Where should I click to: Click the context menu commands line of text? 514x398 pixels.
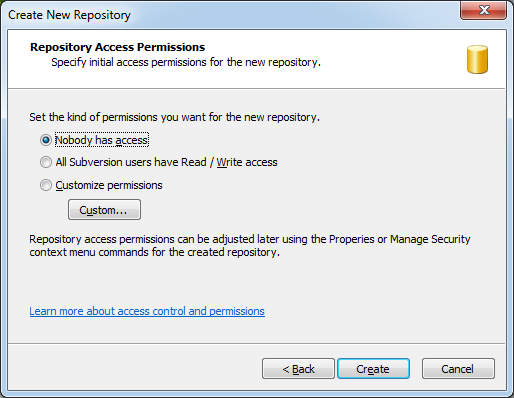(x=155, y=252)
